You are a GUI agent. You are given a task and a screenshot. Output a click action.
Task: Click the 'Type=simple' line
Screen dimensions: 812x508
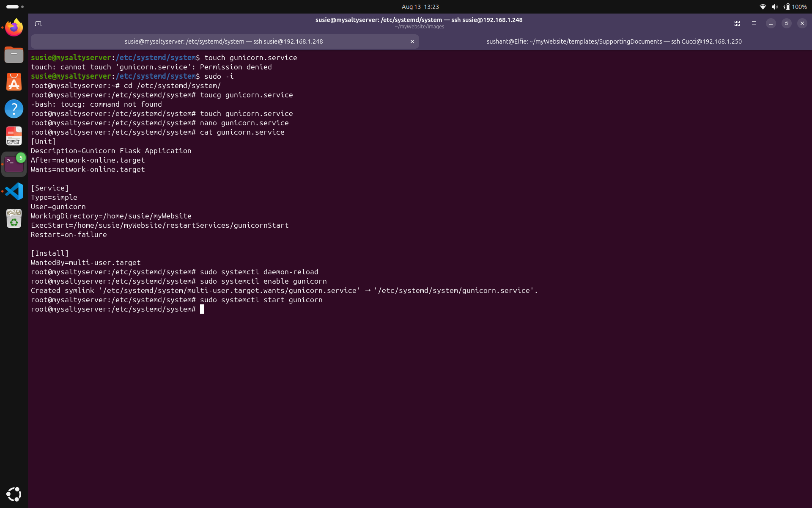click(54, 197)
